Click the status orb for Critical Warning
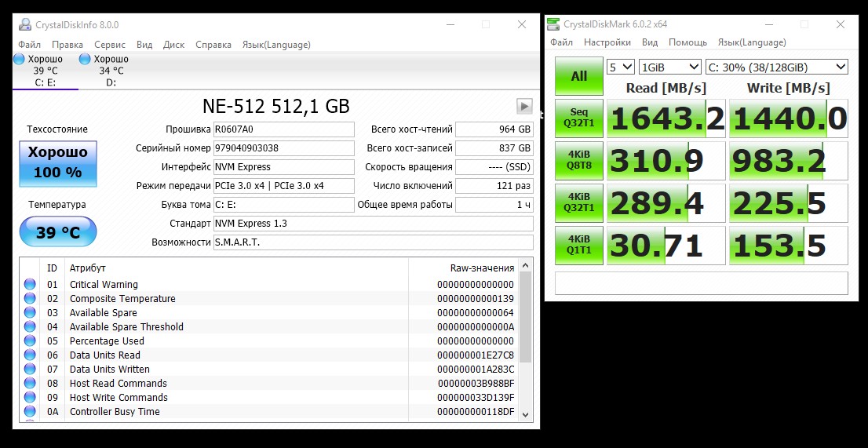The image size is (868, 448). click(x=30, y=284)
